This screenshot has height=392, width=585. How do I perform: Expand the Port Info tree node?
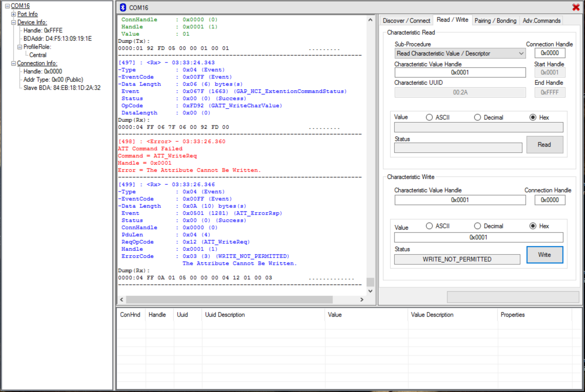click(13, 14)
